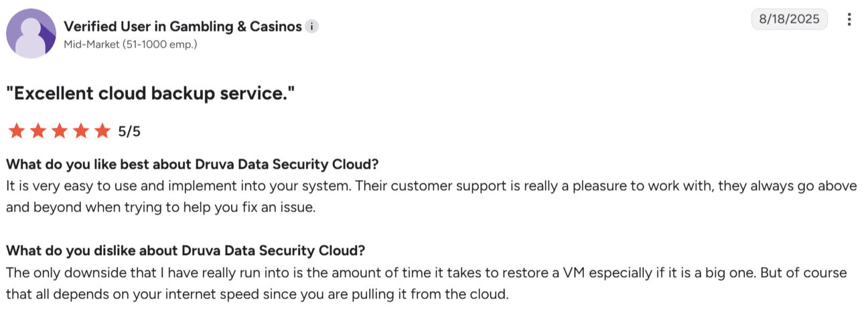Viewport: 868px width, 320px height.
Task: Open the three-dot options menu
Action: (849, 19)
